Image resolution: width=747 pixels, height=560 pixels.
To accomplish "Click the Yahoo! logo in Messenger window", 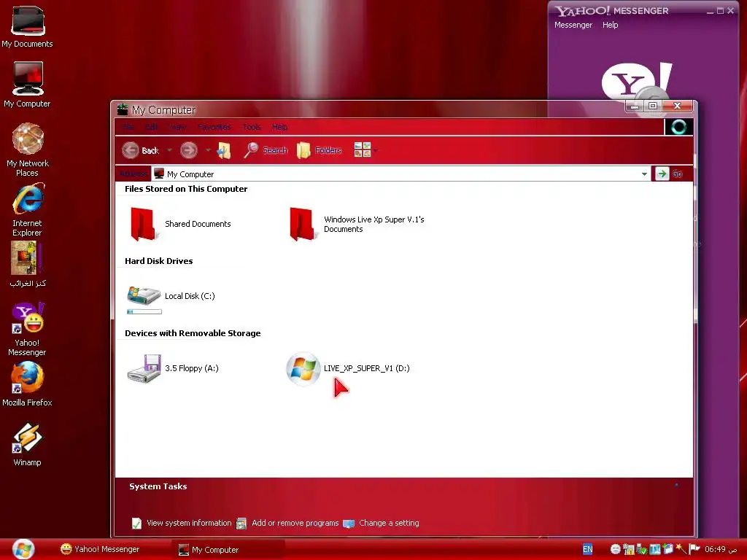I will coord(636,81).
